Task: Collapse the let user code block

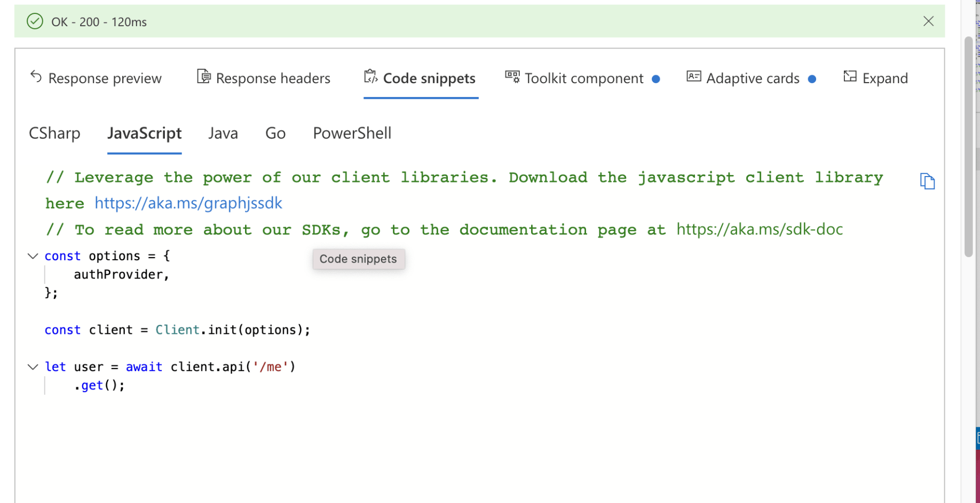Action: (33, 367)
